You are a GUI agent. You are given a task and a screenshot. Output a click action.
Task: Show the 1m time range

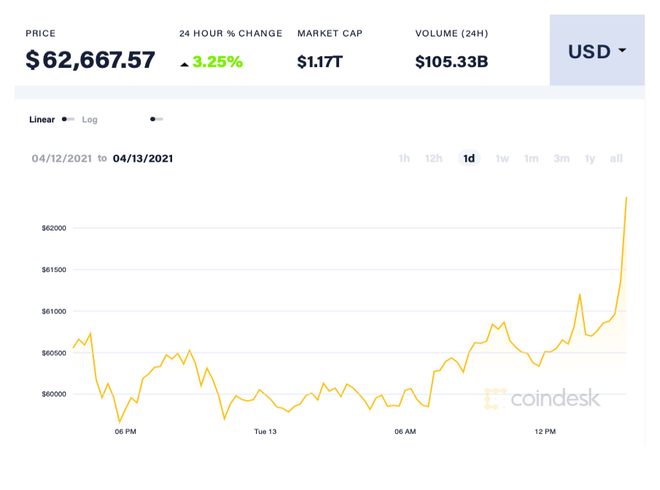[531, 158]
